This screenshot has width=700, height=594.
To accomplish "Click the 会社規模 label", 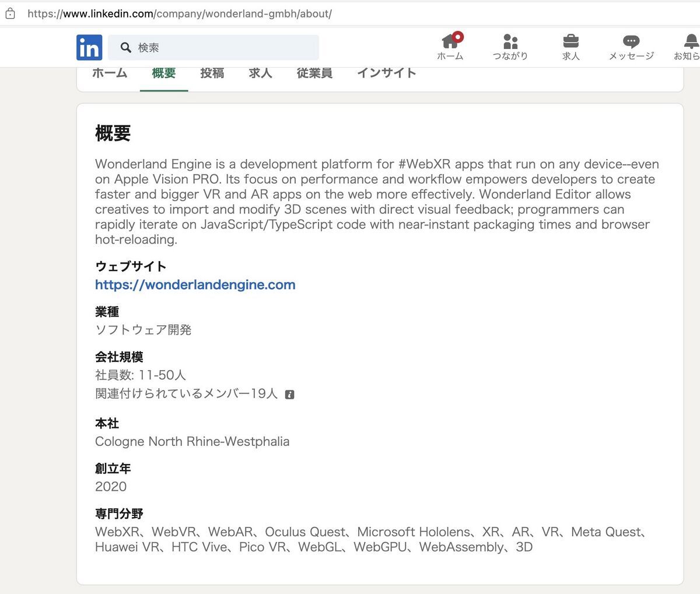I will tap(119, 357).
